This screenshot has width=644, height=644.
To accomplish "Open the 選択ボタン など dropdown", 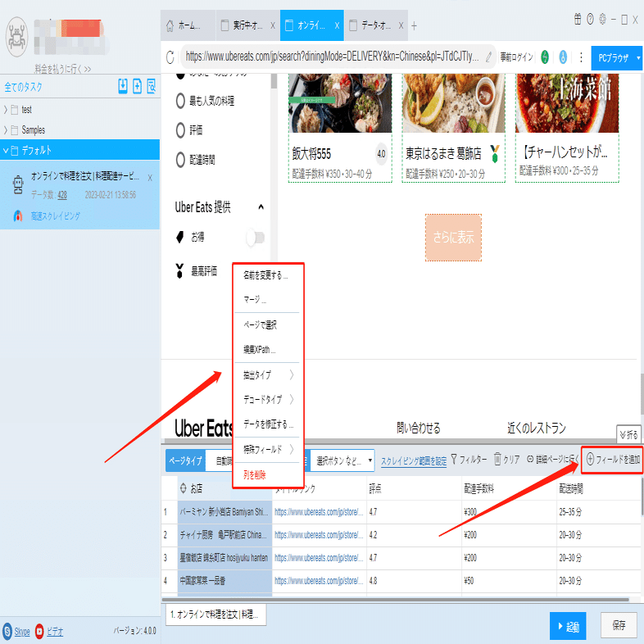I will point(342,460).
